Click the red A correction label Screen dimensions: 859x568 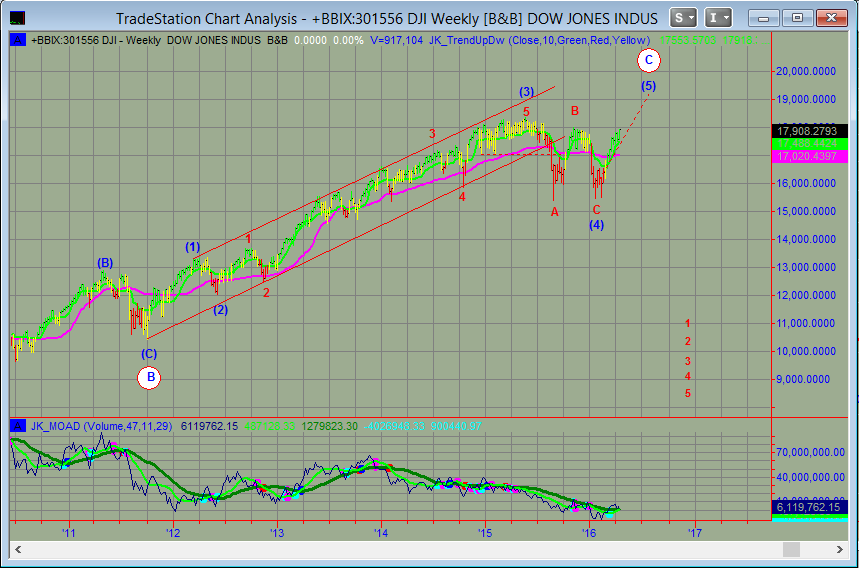pyautogui.click(x=554, y=212)
